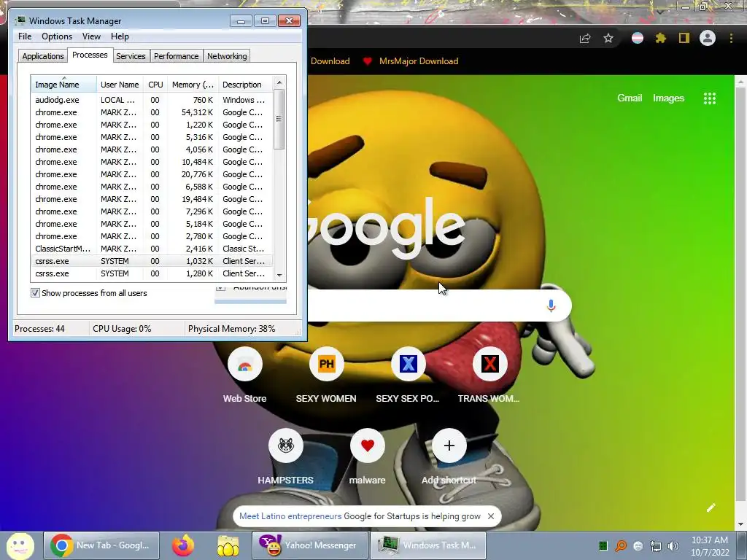Open the smiley Start button
Image resolution: width=747 pixels, height=560 pixels.
pos(20,545)
